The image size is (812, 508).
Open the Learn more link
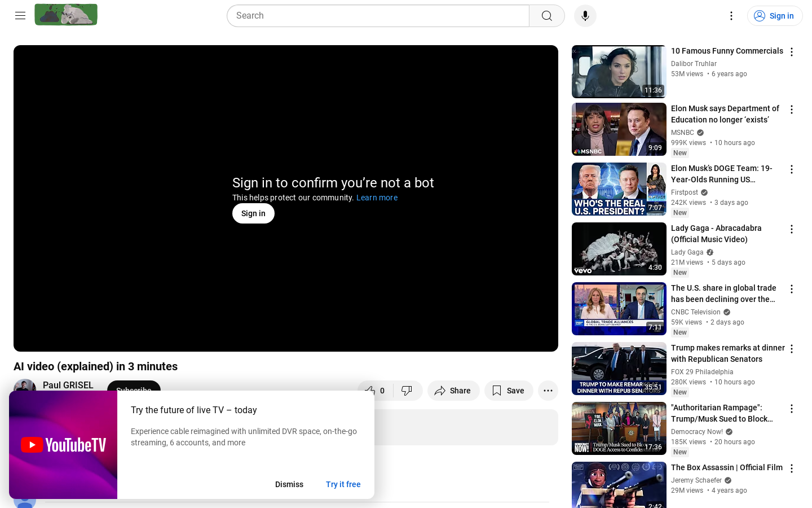tap(377, 198)
